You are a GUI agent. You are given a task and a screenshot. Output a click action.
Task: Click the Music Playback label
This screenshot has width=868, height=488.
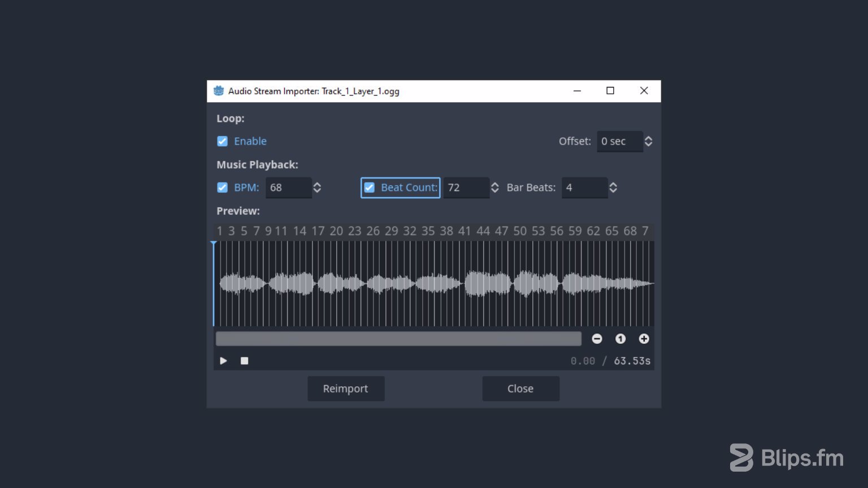(257, 165)
